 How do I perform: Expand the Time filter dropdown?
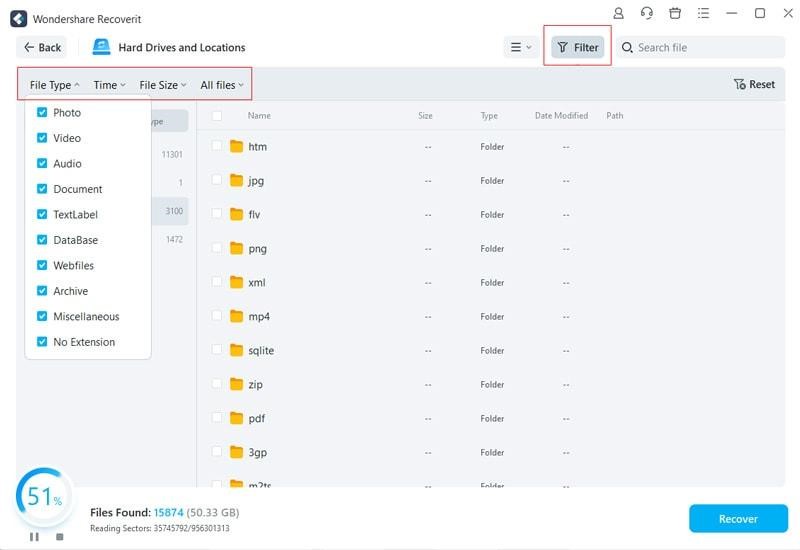click(x=109, y=85)
